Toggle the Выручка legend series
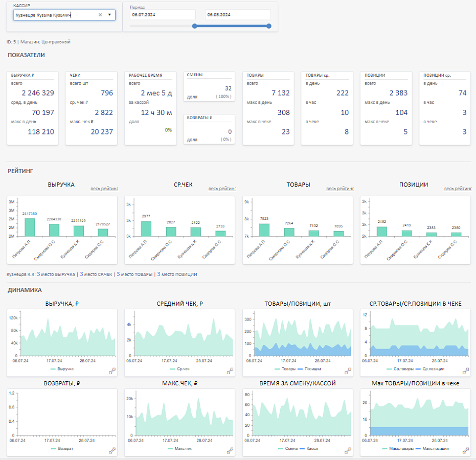This screenshot has width=476, height=460. tap(62, 369)
